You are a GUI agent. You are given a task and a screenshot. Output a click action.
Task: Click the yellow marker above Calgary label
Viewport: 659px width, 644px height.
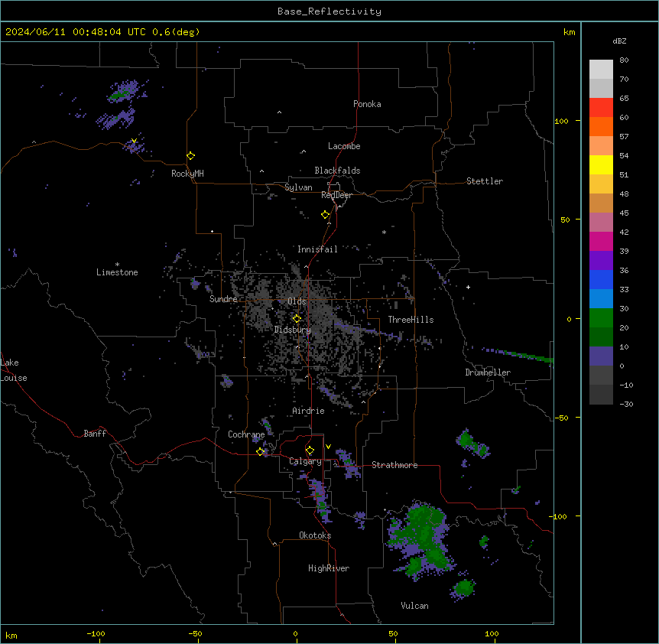coord(310,450)
